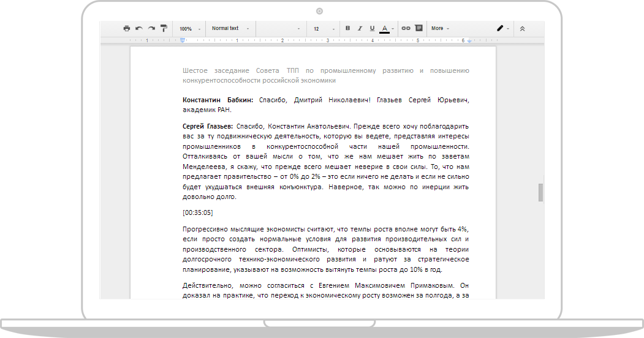The image size is (644, 338).
Task: Undo the last action
Action: point(139,28)
